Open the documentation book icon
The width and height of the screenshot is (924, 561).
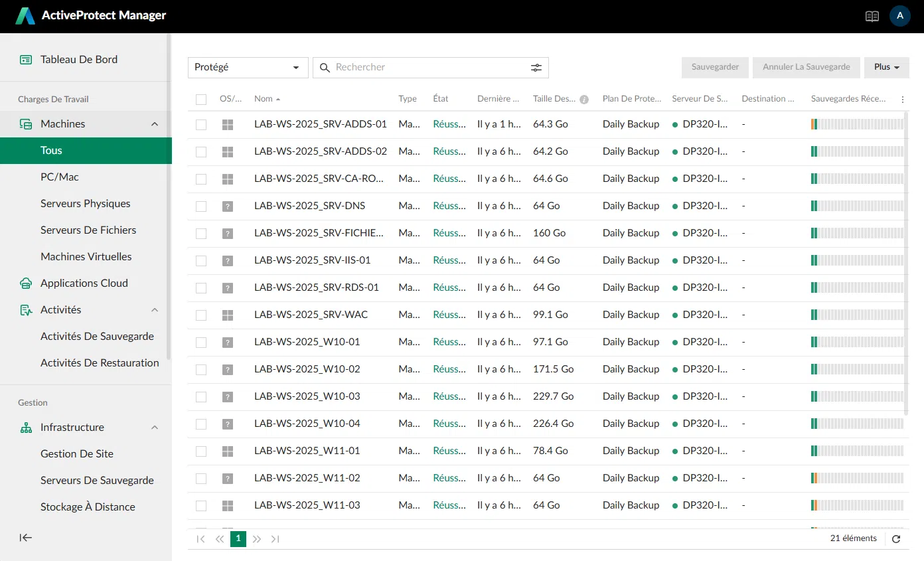(872, 17)
